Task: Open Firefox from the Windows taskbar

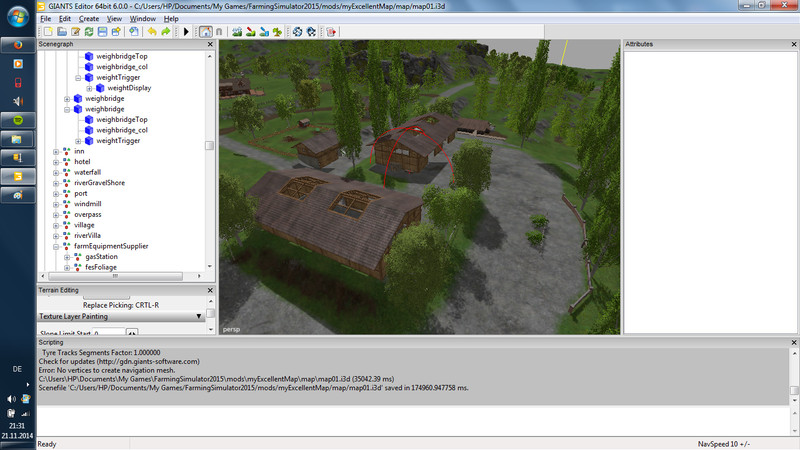Action: 18,45
